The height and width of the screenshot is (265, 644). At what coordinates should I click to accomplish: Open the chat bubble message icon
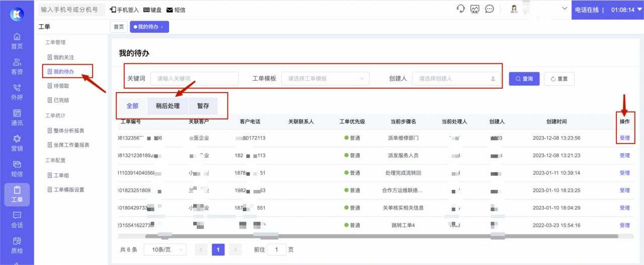490,9
